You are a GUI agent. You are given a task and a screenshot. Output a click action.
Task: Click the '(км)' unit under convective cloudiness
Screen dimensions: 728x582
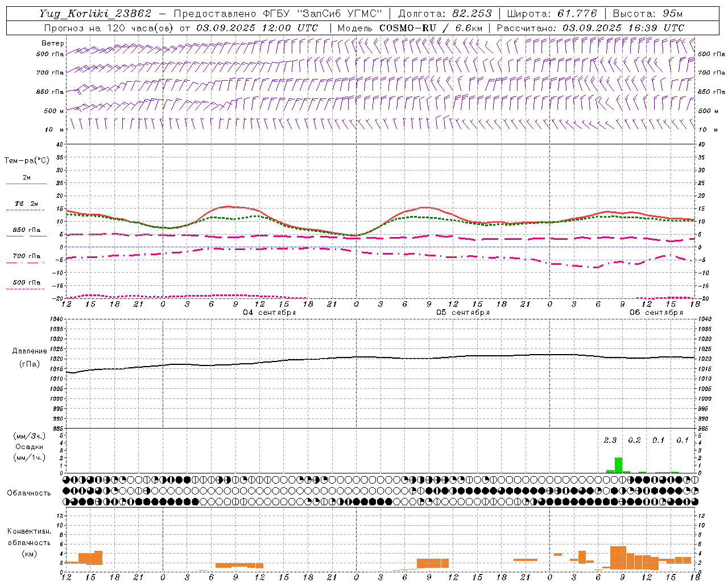(x=29, y=554)
